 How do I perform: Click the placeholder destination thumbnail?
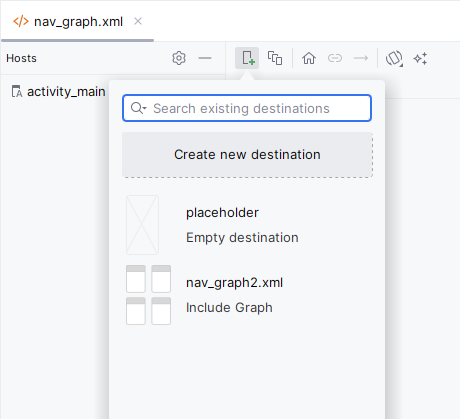(142, 225)
